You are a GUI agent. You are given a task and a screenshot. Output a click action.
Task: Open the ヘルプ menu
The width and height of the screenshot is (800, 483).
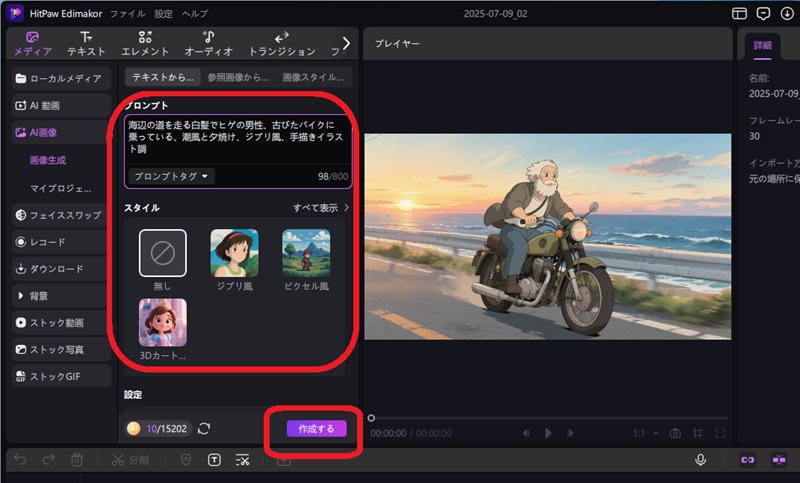pos(195,14)
